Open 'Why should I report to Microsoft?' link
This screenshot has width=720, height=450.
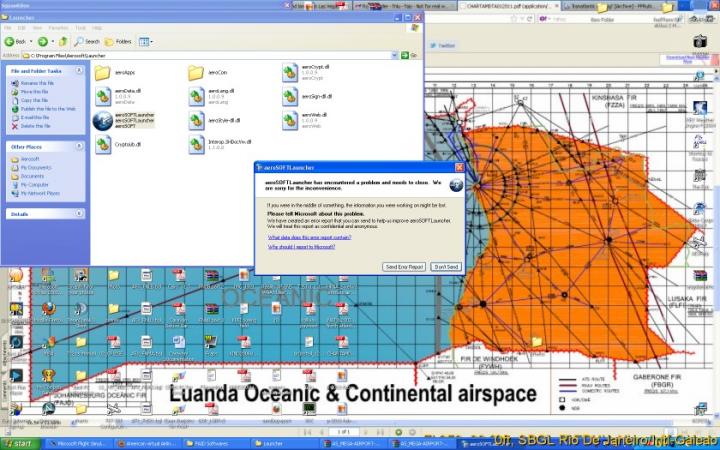point(302,247)
